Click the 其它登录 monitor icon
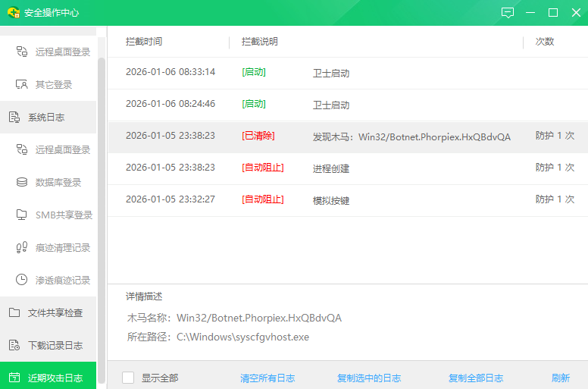The image size is (588, 389). click(x=21, y=84)
